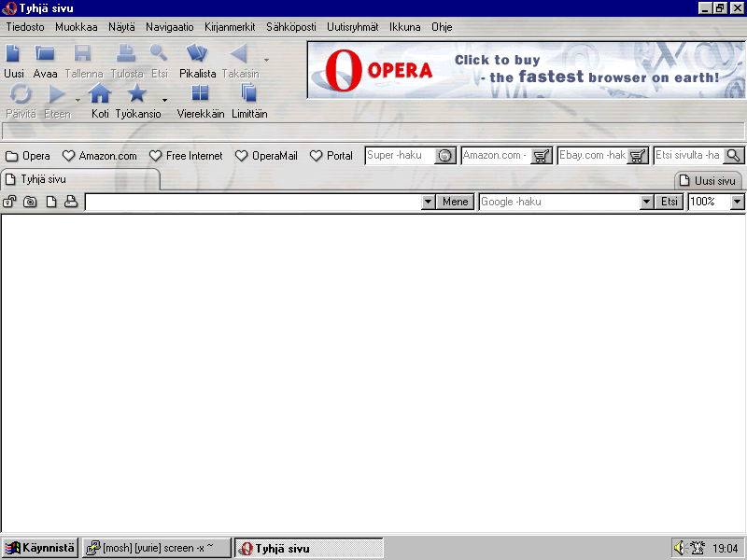Go to home page via Koti icon
The width and height of the screenshot is (747, 560).
[100, 93]
